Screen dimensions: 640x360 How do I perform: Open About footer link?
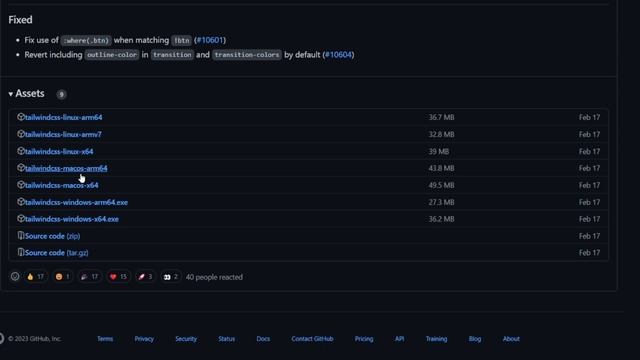coord(511,339)
